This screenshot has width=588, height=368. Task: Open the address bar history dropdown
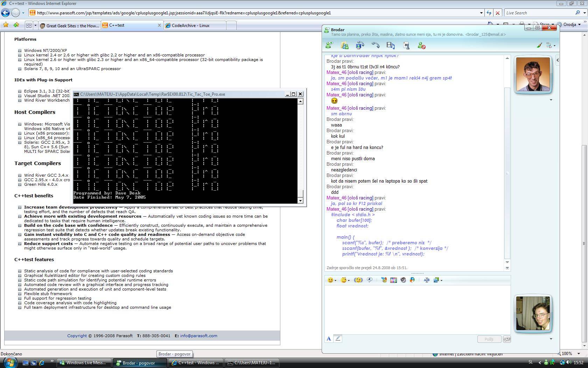click(481, 13)
